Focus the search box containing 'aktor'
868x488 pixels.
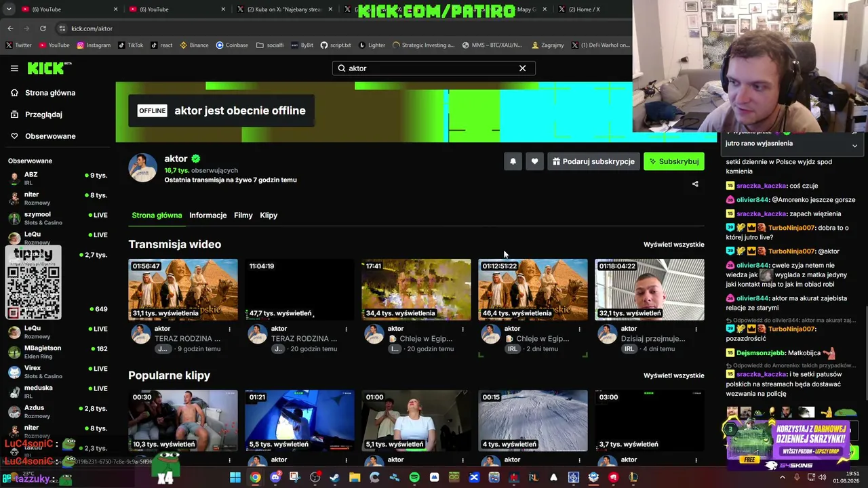pyautogui.click(x=434, y=68)
